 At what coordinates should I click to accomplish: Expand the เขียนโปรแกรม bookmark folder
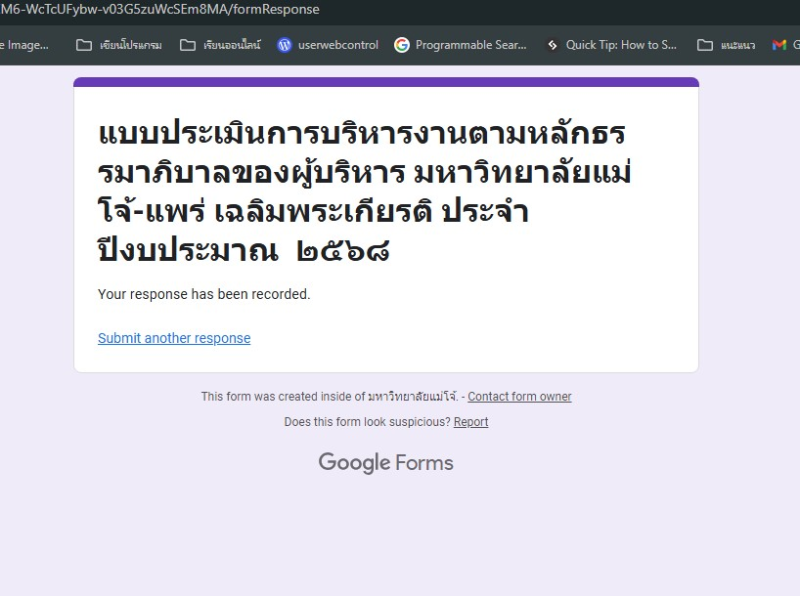click(x=119, y=45)
